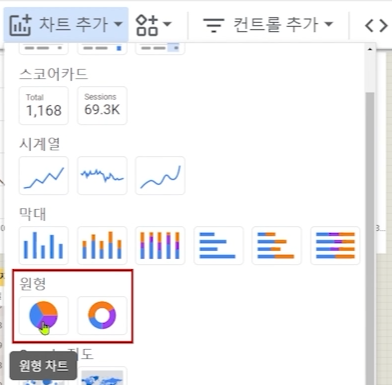Insert the sparkline chart
Viewport: 392px width, 385px height.
(x=102, y=175)
